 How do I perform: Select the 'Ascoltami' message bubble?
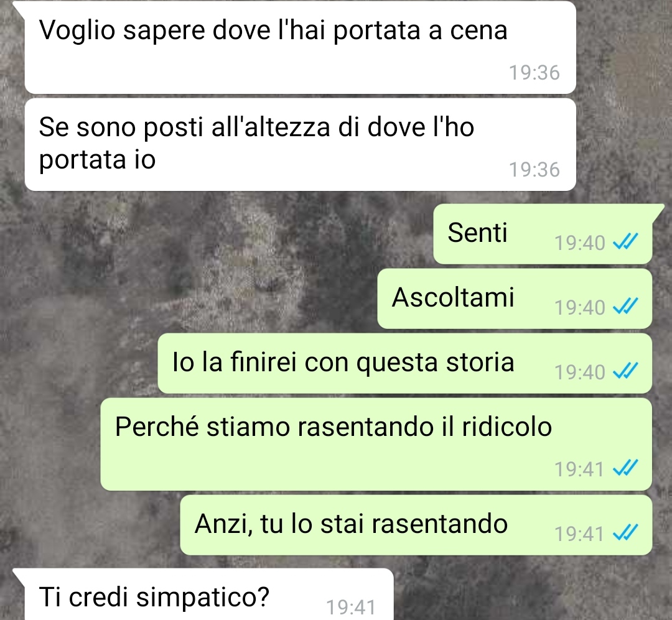click(x=515, y=298)
